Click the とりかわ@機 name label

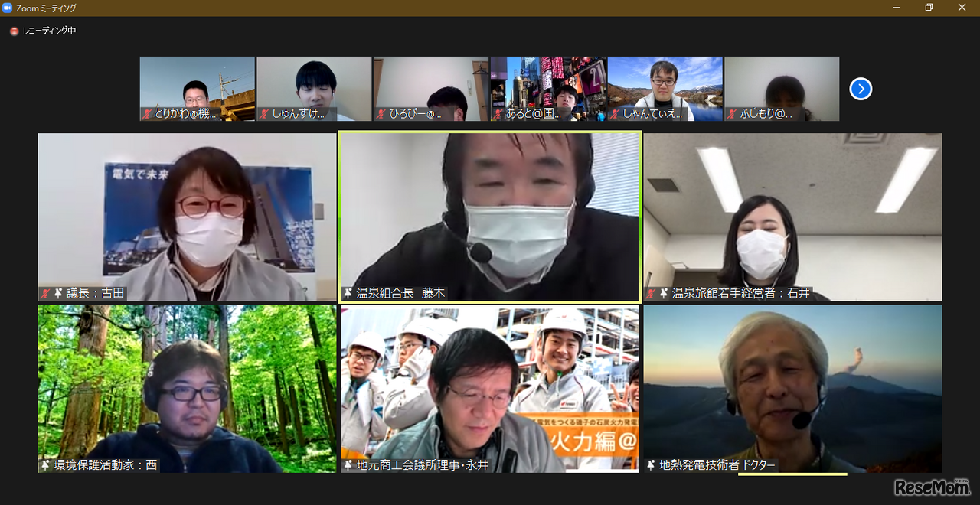pos(186,114)
